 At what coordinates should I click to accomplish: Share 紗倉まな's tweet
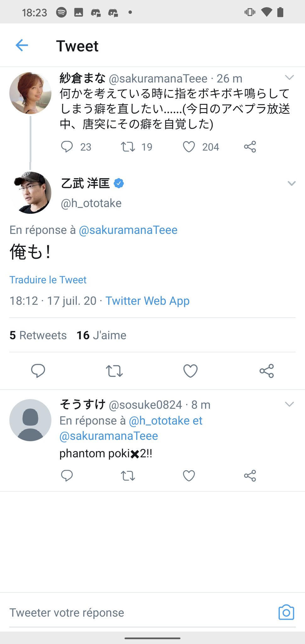[x=250, y=147]
